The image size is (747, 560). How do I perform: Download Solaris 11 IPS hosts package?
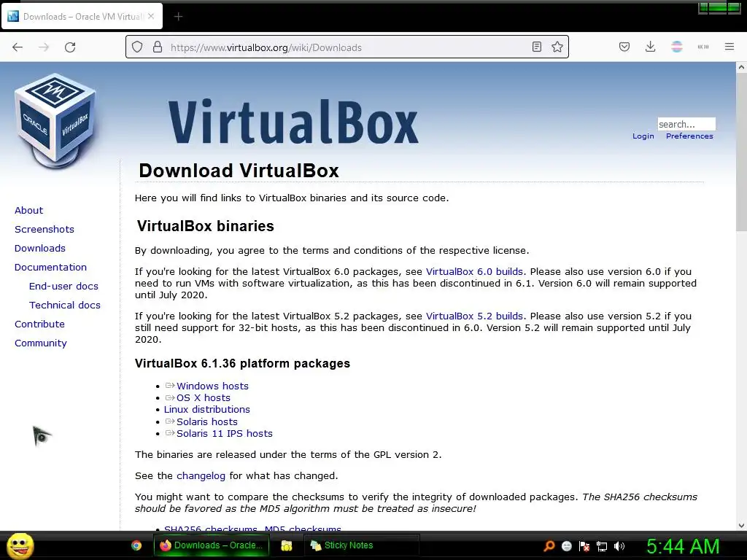coord(225,433)
